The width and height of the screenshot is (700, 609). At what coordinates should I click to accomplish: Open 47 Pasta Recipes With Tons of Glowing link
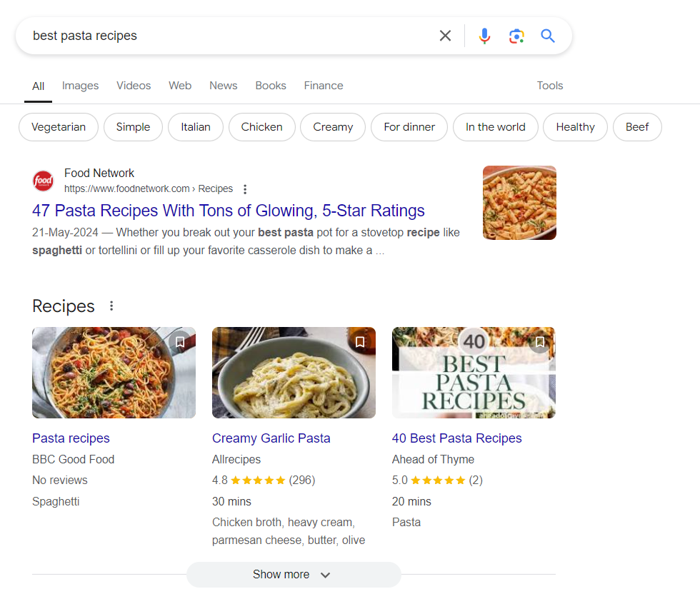click(228, 211)
